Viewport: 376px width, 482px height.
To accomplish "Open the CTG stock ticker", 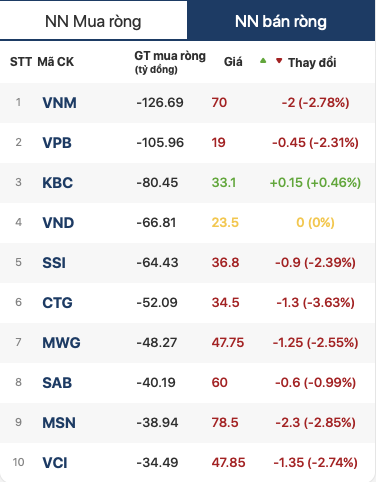I will coord(57,303).
